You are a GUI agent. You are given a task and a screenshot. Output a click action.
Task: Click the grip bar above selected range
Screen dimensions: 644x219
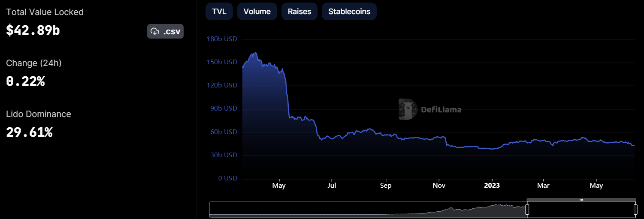click(x=581, y=200)
